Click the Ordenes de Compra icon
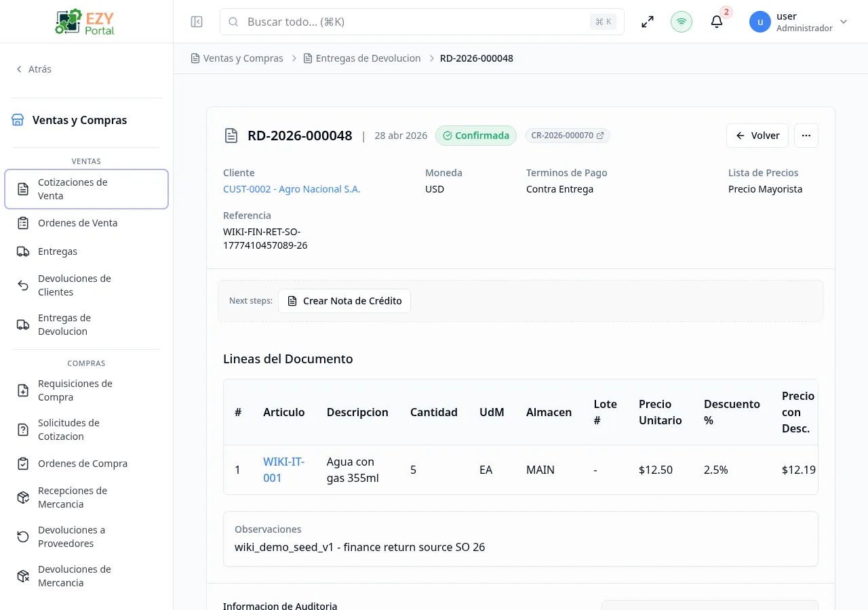 (23, 464)
